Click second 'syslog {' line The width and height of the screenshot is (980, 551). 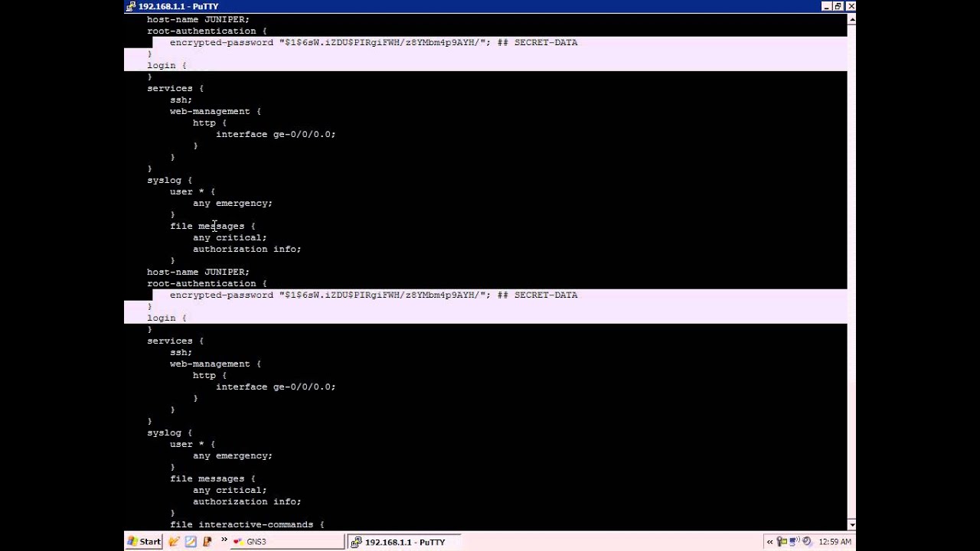coord(170,433)
